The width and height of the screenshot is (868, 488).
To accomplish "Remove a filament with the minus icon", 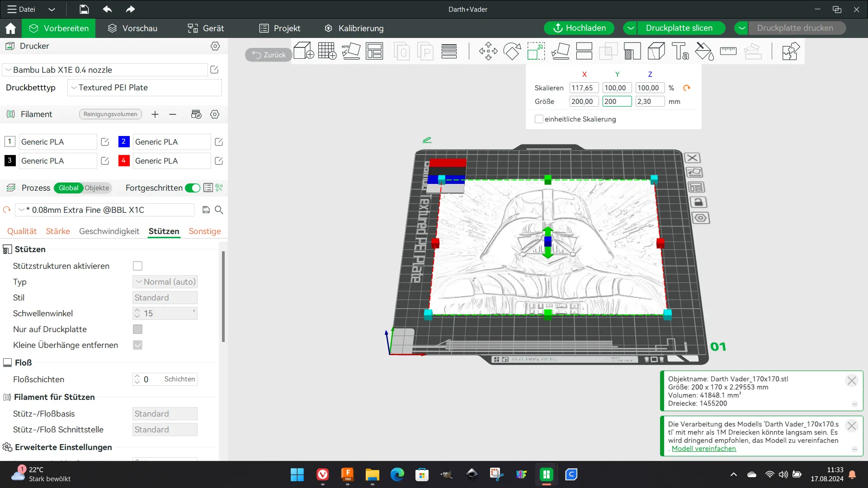I will click(173, 114).
